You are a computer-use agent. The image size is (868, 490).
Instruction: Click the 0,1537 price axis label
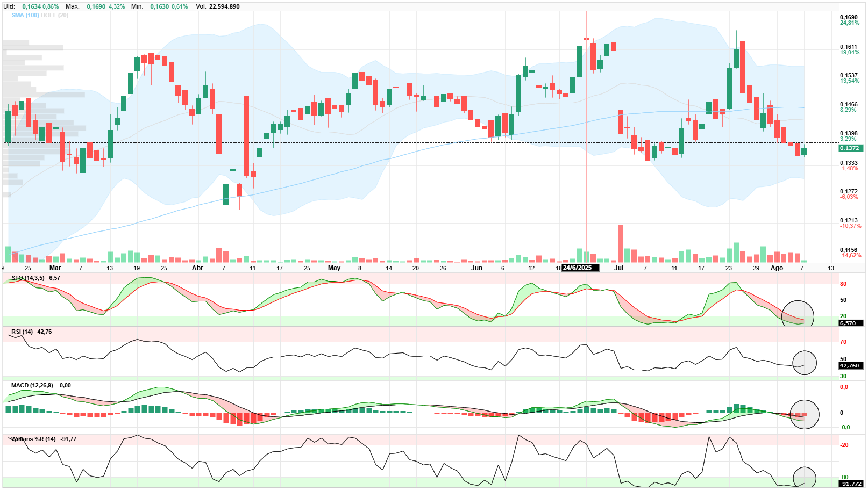point(849,75)
